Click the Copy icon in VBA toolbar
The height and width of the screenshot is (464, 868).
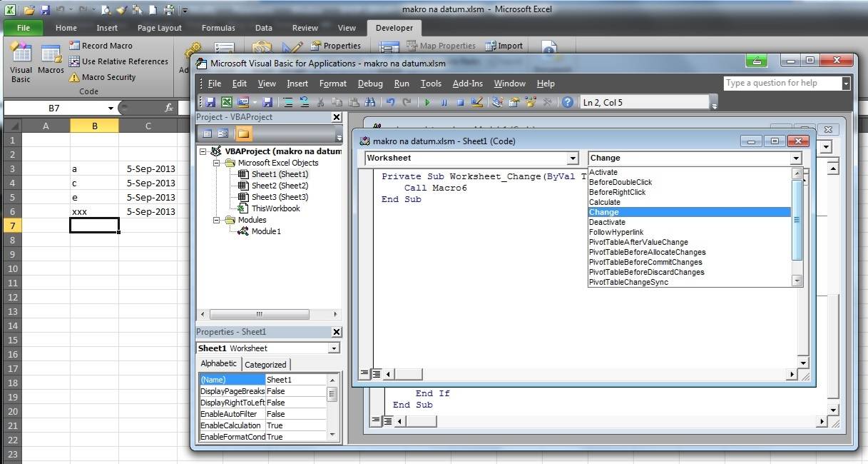(x=338, y=102)
